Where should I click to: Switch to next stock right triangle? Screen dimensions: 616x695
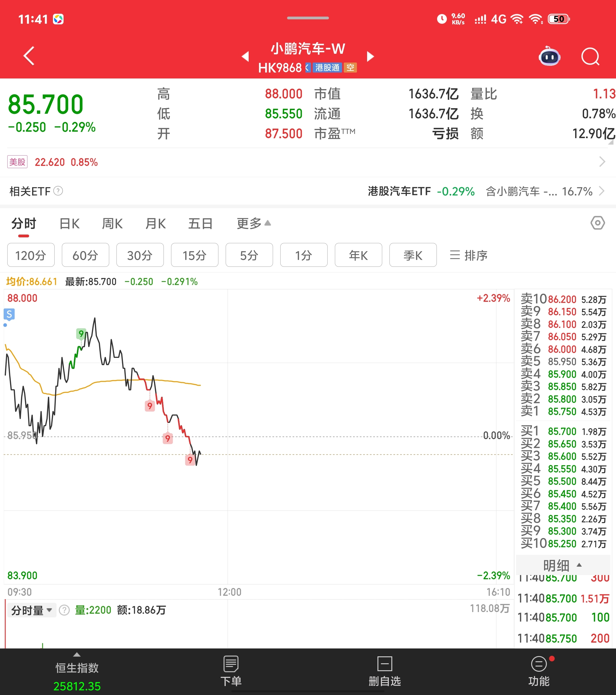tap(371, 56)
